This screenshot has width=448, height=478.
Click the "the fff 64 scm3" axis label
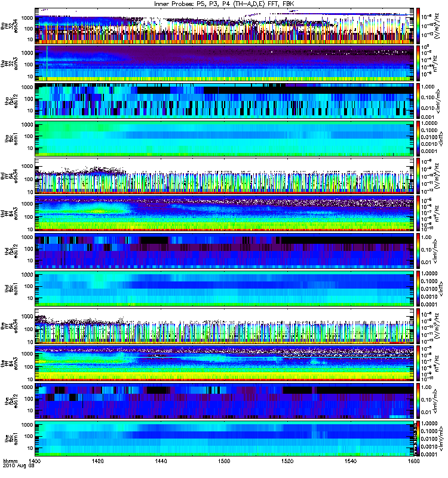point(9,363)
